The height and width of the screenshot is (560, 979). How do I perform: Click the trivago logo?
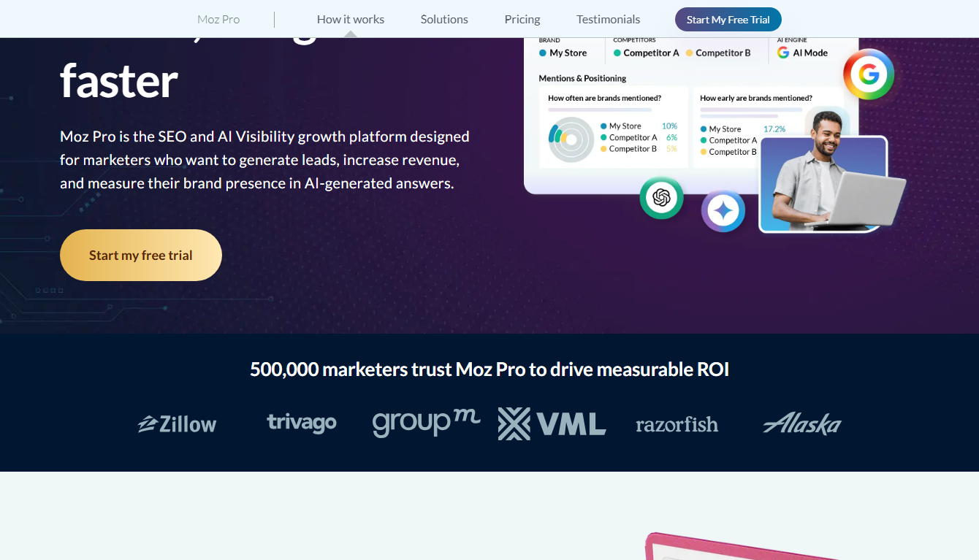click(301, 423)
